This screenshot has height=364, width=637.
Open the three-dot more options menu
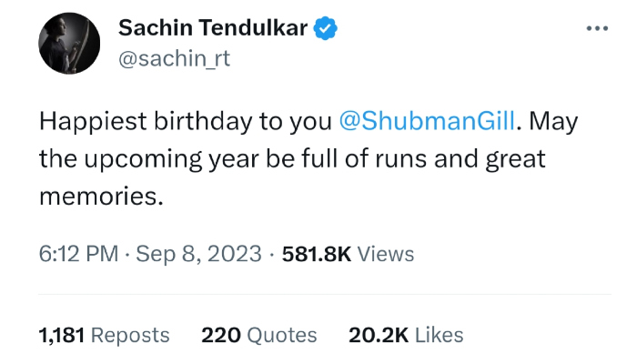pyautogui.click(x=597, y=28)
